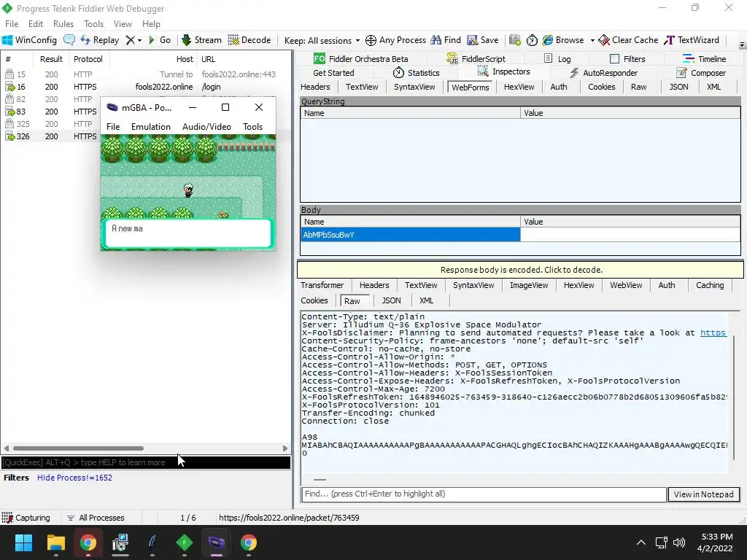Select the response Transformer tab
Screen dimensions: 747x560
pyautogui.click(x=322, y=285)
